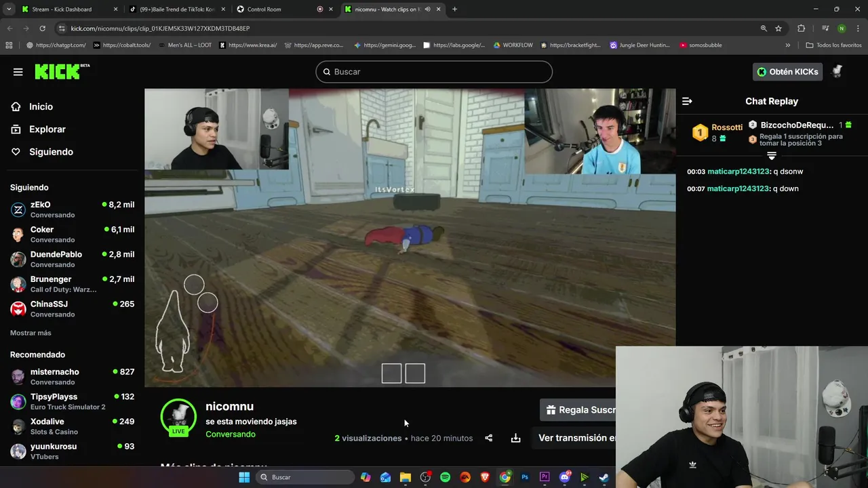Open nicomnu live avatar below the clip
Image resolution: width=868 pixels, height=488 pixels.
[x=178, y=416]
